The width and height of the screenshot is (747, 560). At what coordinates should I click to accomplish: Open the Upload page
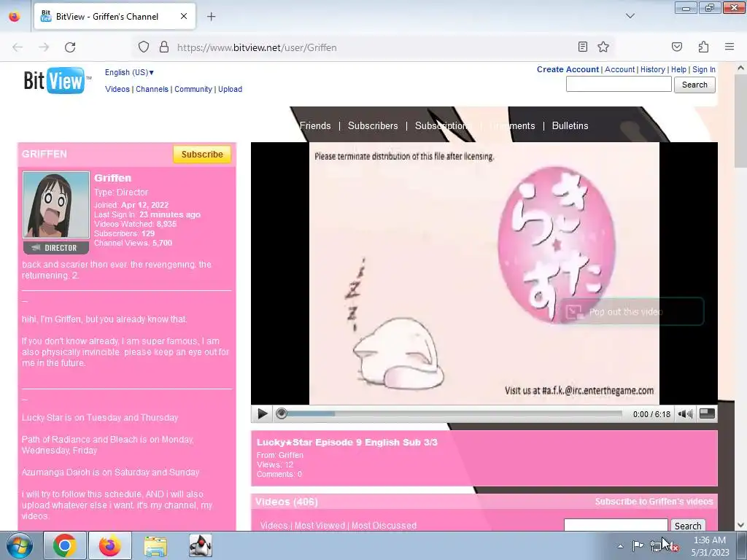pyautogui.click(x=230, y=89)
